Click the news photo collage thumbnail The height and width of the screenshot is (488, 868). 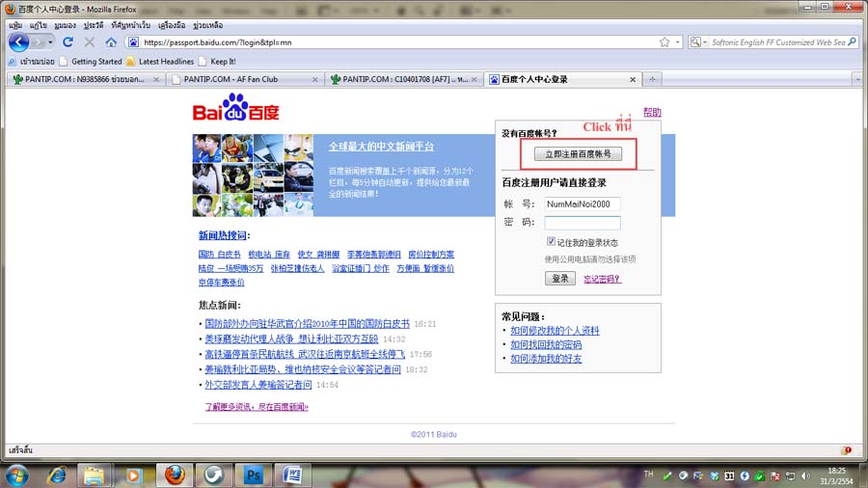click(253, 175)
